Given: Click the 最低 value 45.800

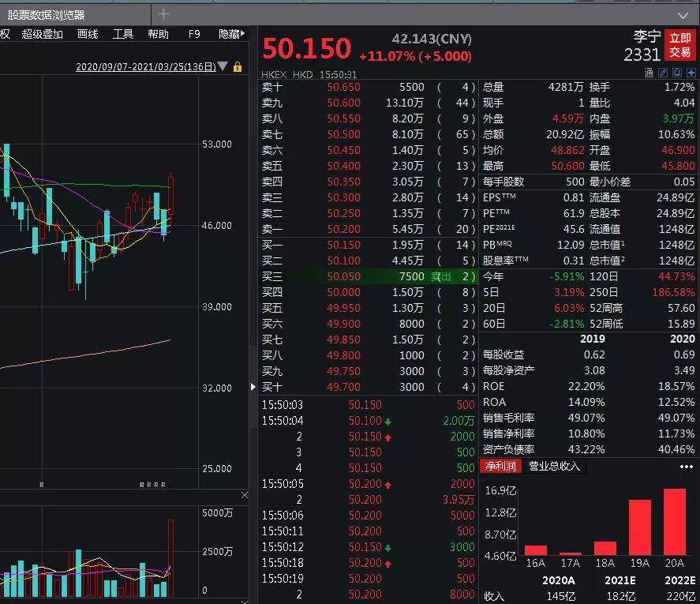Looking at the screenshot, I should click(x=678, y=166).
